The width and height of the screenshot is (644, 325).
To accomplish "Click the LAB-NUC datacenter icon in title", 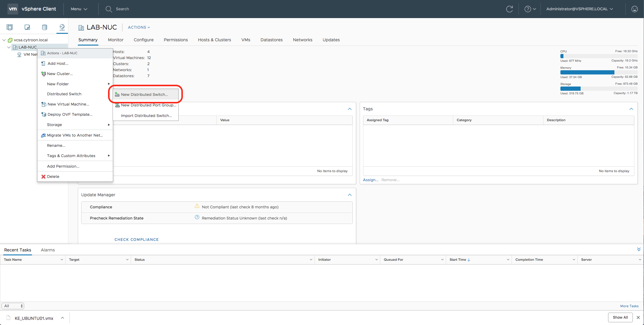I will click(81, 28).
